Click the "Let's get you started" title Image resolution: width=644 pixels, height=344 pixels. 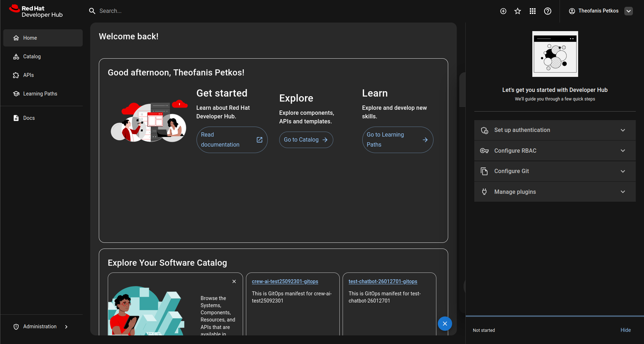(x=555, y=90)
